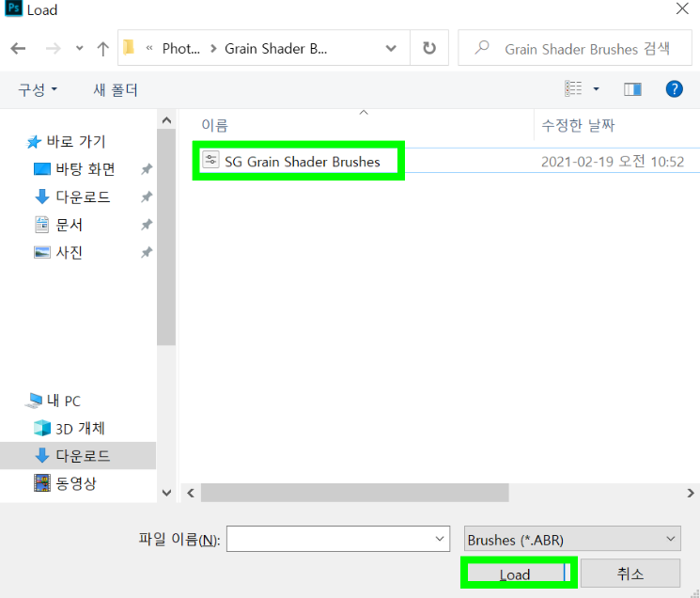Viewport: 700px width, 598px height.
Task: Click the Photoshop Ps icon in title bar
Action: pos(13,8)
